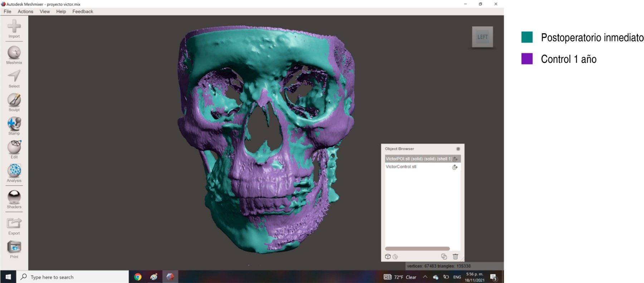This screenshot has height=283, width=644.
Task: Select the Meshmix tool
Action: point(14,53)
